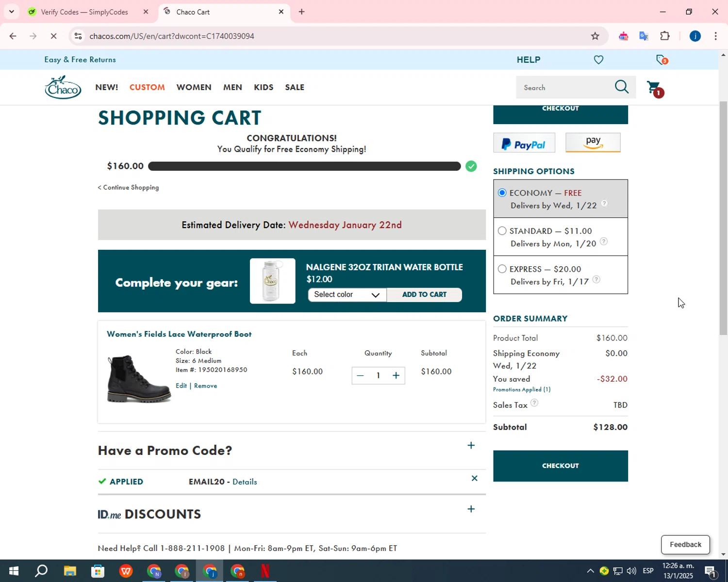Image resolution: width=728 pixels, height=582 pixels.
Task: View site information icon in address bar
Action: pos(78,36)
